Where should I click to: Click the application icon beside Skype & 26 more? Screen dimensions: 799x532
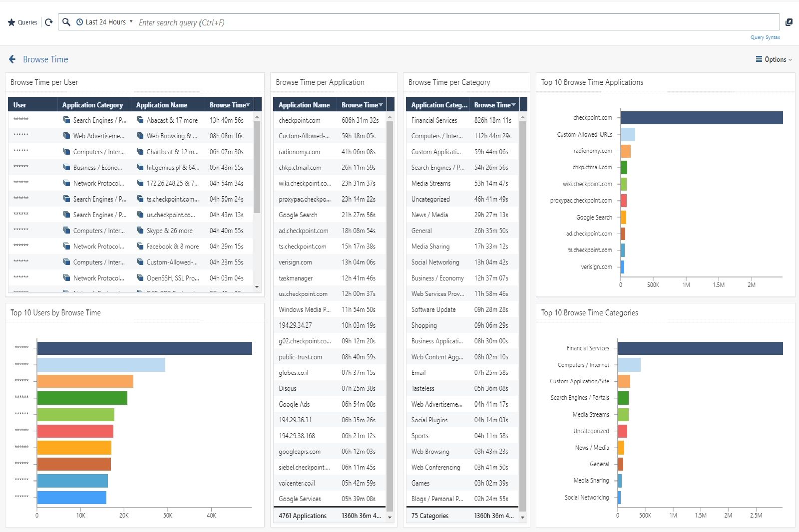point(140,231)
